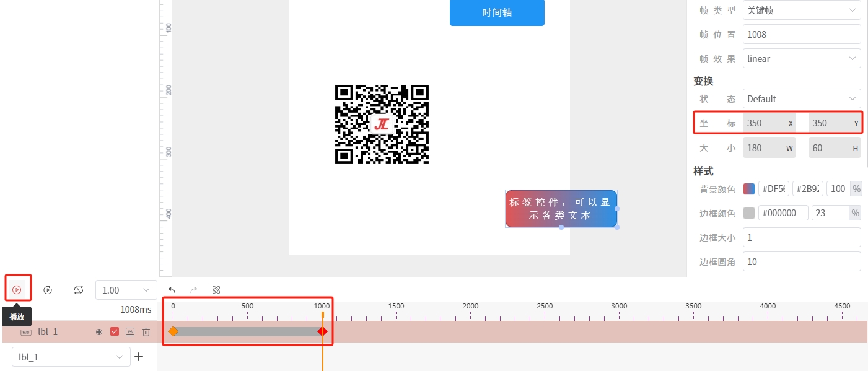Open the lbl_1 control selector dropdown
The height and width of the screenshot is (371, 868).
(71, 357)
